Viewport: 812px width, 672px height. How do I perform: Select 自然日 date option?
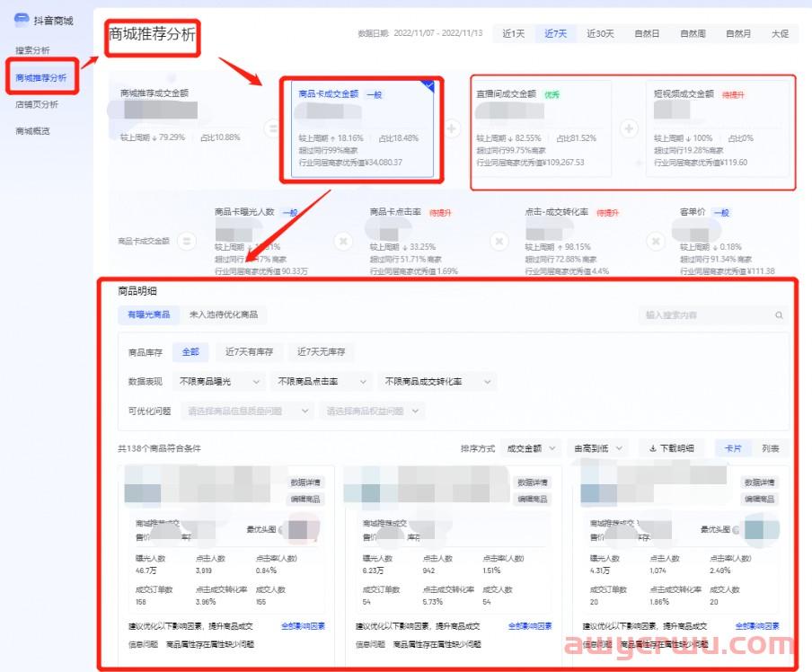tap(647, 33)
